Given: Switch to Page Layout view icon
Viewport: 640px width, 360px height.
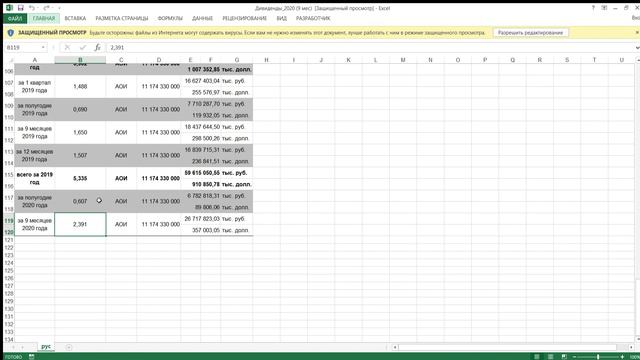Looking at the screenshot, I should tap(550, 357).
